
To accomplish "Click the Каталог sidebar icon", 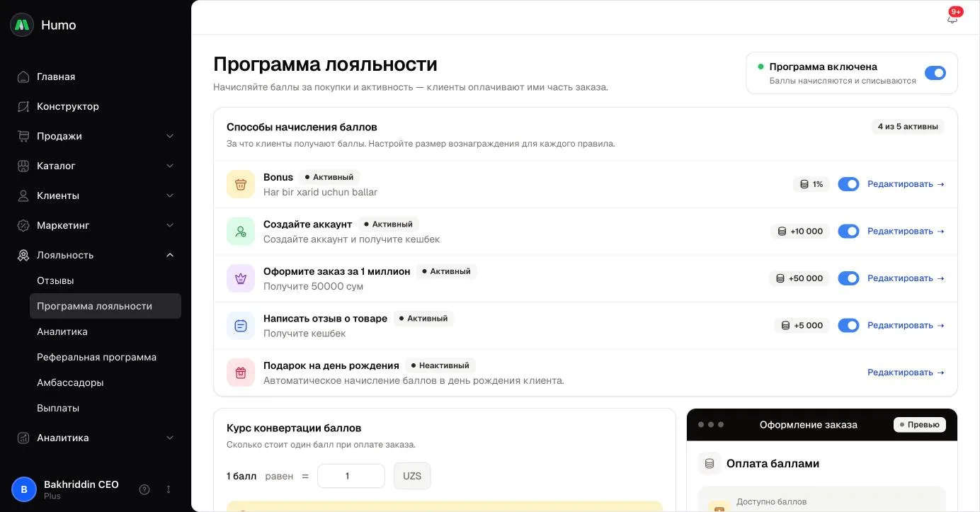I will point(23,166).
